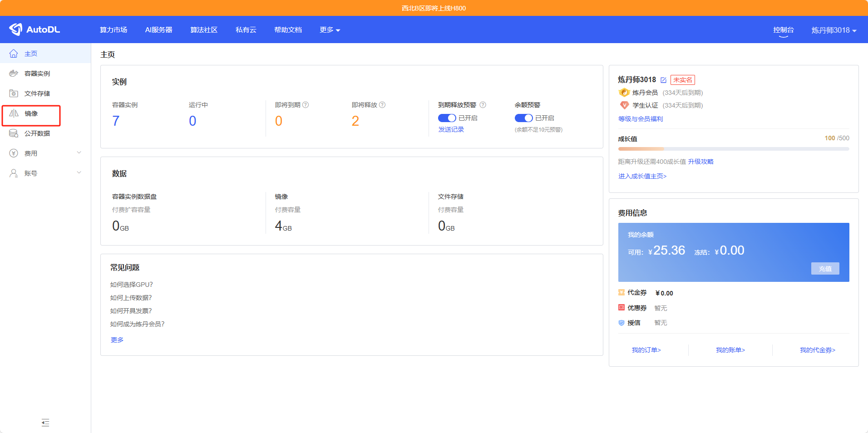
Task: Open the 升级攻略 link
Action: (x=700, y=162)
